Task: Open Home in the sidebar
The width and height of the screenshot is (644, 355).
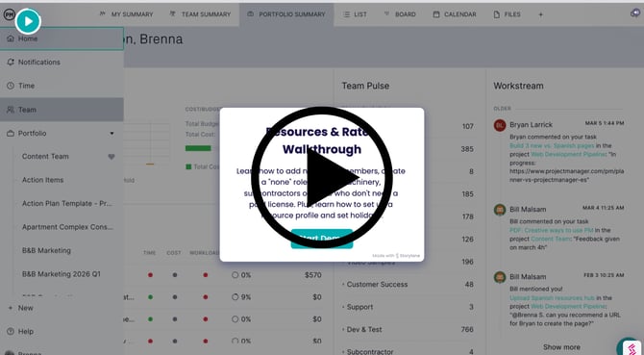Action: pyautogui.click(x=62, y=38)
